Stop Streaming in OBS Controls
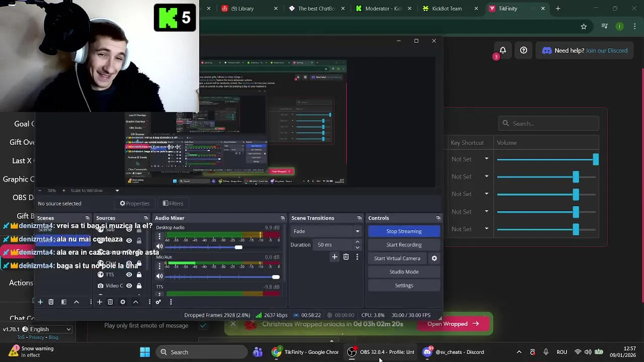The image size is (644, 362). coord(404,231)
